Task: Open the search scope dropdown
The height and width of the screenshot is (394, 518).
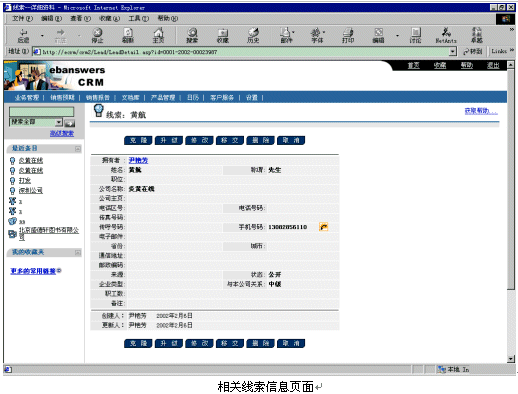Action: [x=59, y=122]
